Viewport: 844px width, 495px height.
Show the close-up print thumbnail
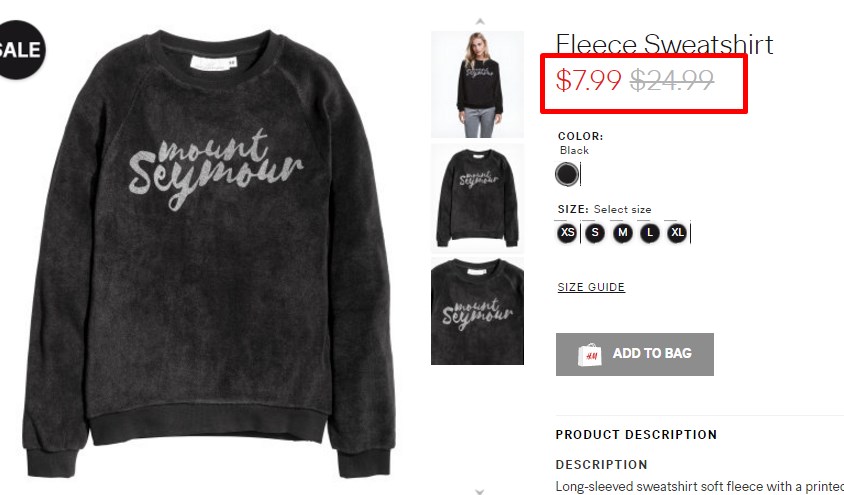pyautogui.click(x=477, y=311)
